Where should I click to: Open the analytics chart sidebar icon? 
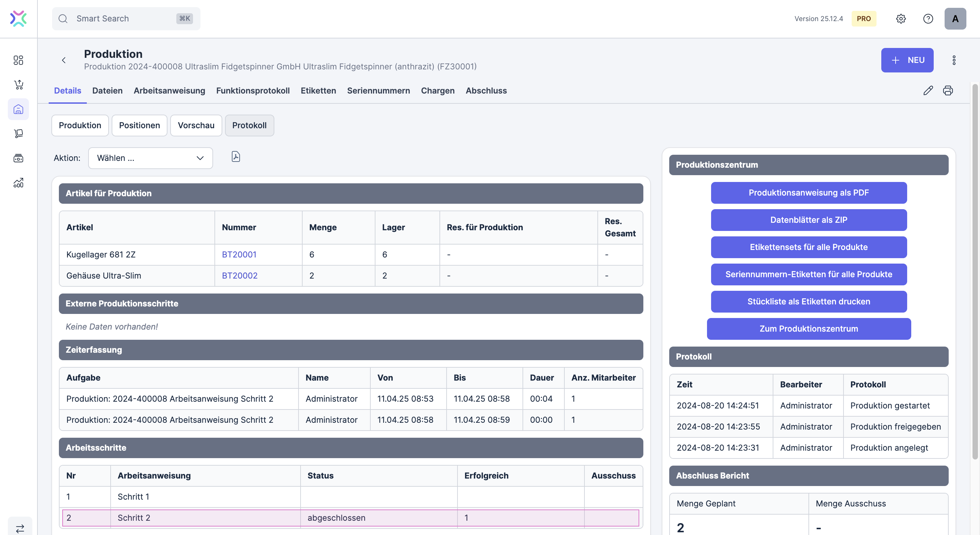coord(18,183)
